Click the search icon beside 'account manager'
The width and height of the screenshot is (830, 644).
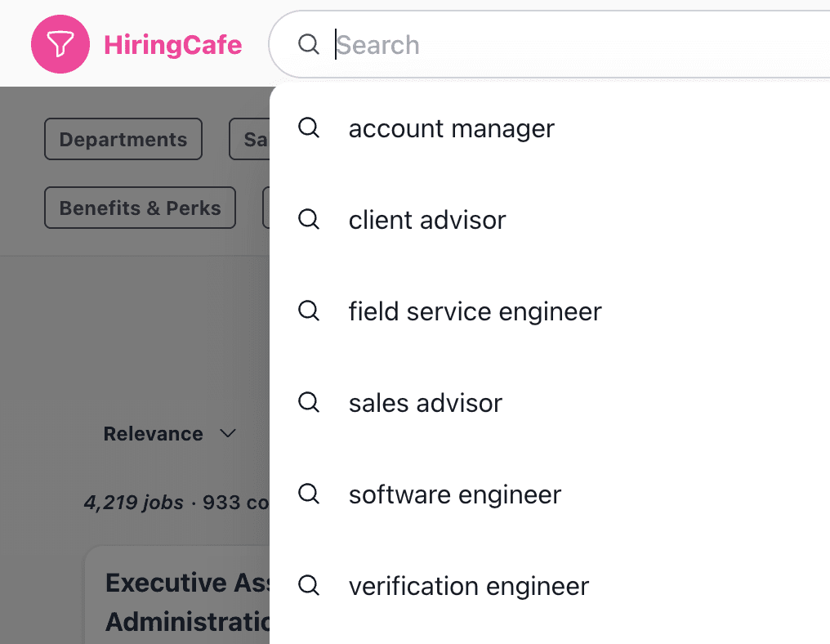309,127
